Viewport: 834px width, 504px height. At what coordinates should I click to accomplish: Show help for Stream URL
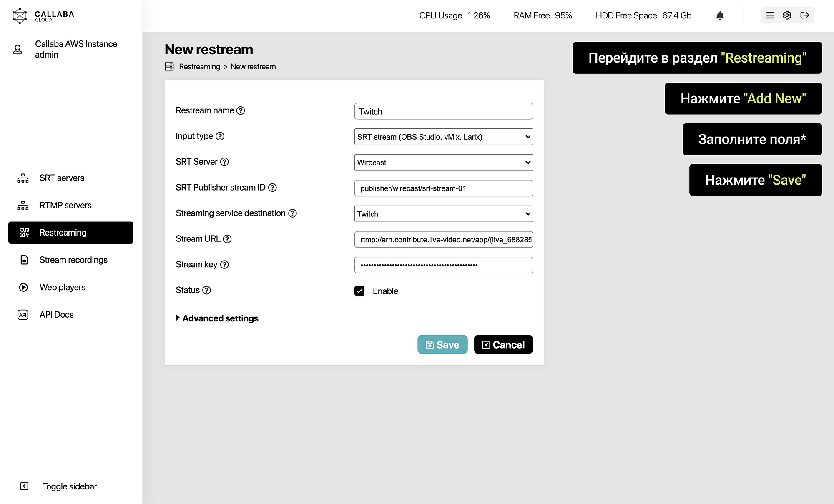tap(227, 239)
